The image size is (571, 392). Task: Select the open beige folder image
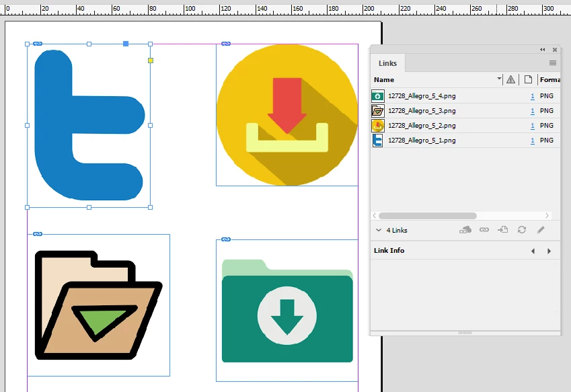[x=98, y=305]
